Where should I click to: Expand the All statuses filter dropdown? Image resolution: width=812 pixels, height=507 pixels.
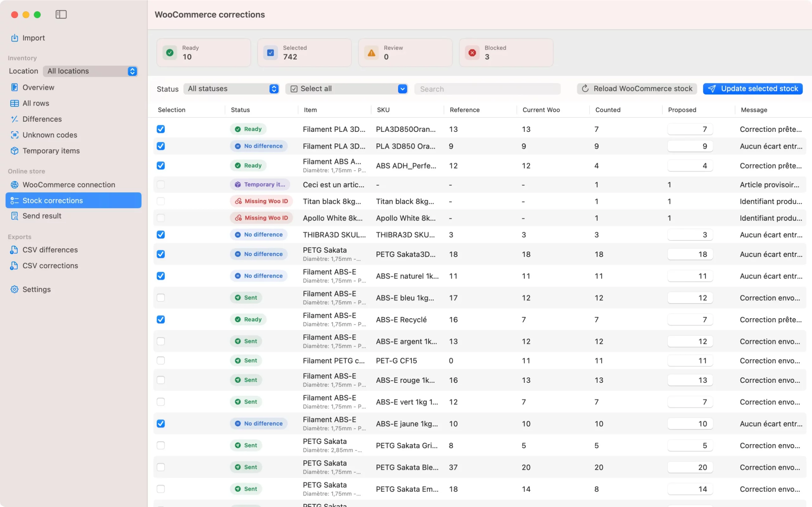pyautogui.click(x=232, y=89)
